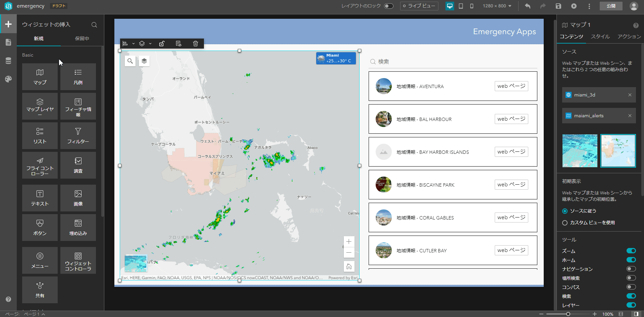Open more options kebab menu
This screenshot has height=317, width=644.
pyautogui.click(x=589, y=6)
